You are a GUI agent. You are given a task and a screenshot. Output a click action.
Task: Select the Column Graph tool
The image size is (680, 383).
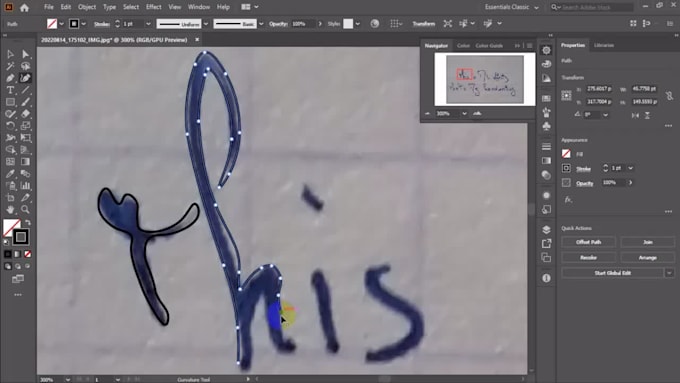(26, 186)
